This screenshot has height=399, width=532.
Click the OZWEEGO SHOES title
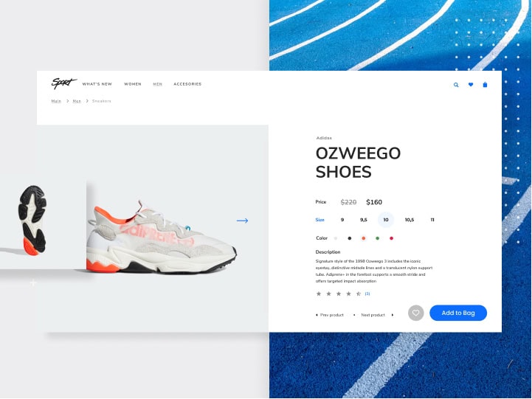tap(358, 162)
